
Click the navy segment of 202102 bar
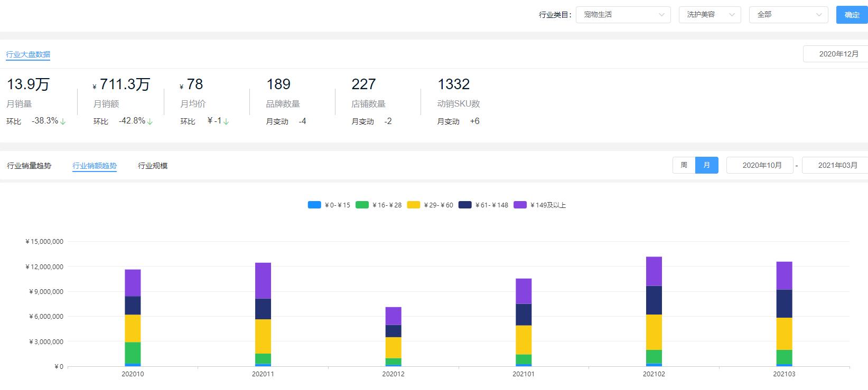654,300
